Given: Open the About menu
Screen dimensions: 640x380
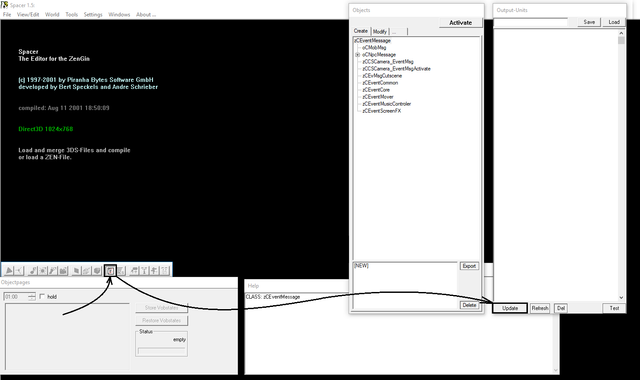Looking at the screenshot, I should (146, 14).
